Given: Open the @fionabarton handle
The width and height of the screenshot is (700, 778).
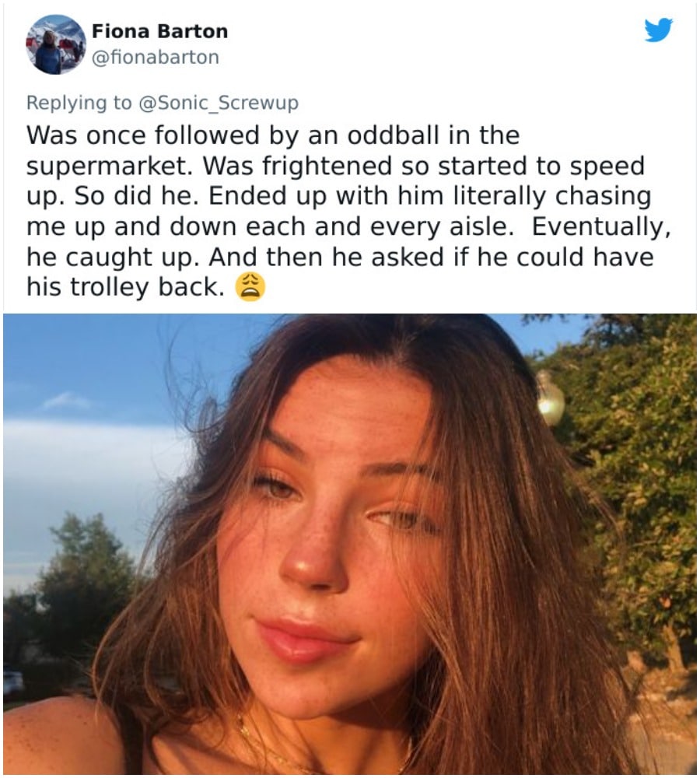Looking at the screenshot, I should pyautogui.click(x=155, y=57).
